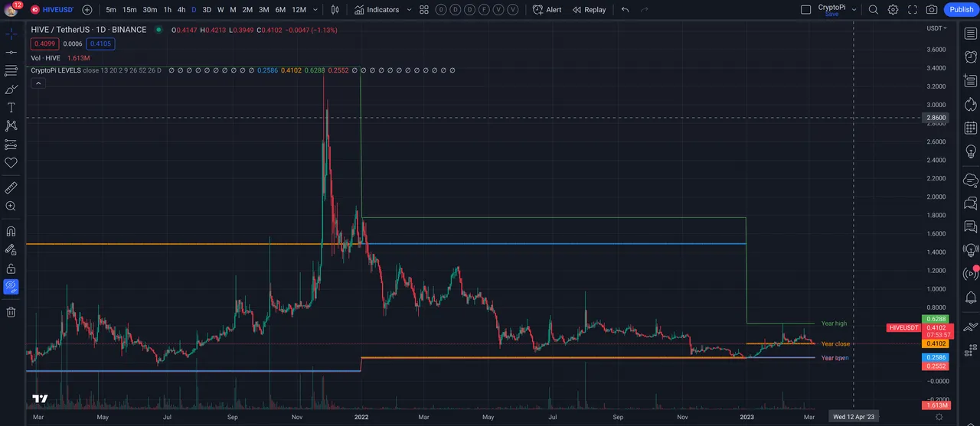Switch to the 5m timeframe
Screen dimensions: 980x426
[x=111, y=10]
